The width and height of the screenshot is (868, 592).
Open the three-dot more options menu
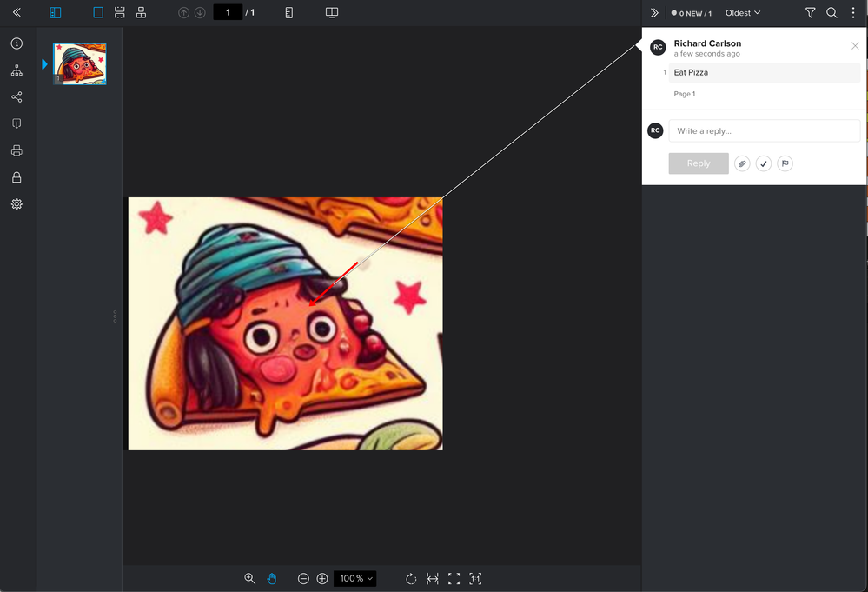853,13
